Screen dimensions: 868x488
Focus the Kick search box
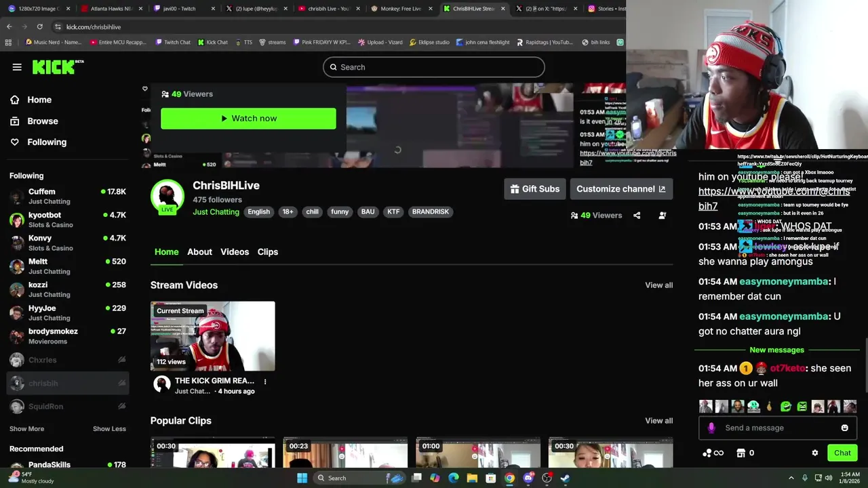[434, 67]
